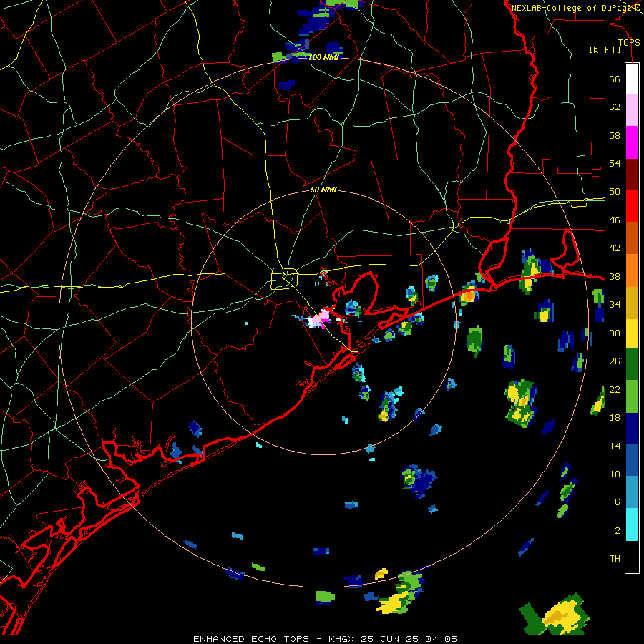Image resolution: width=644 pixels, height=644 pixels.
Task: Select the magenta legend swatch
Action: (632, 142)
